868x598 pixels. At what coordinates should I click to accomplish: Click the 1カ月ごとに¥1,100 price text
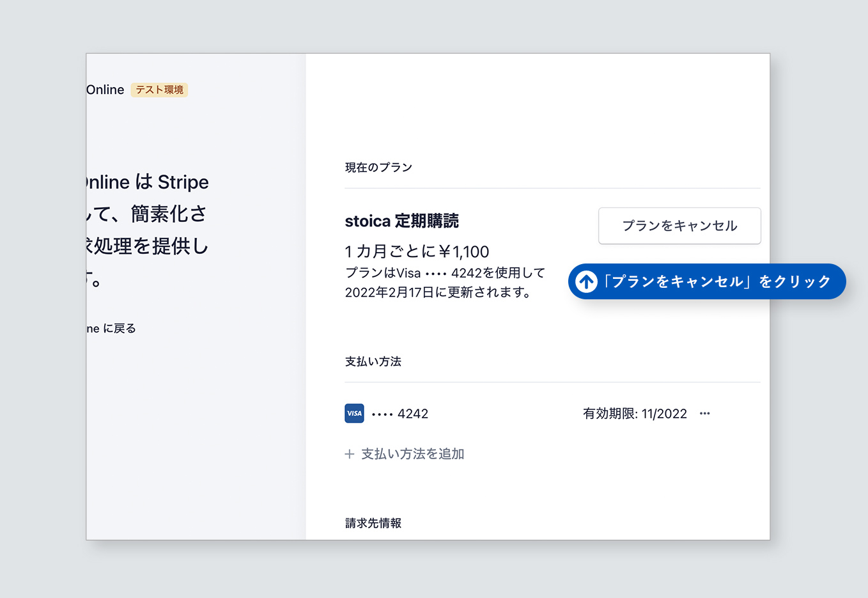417,252
